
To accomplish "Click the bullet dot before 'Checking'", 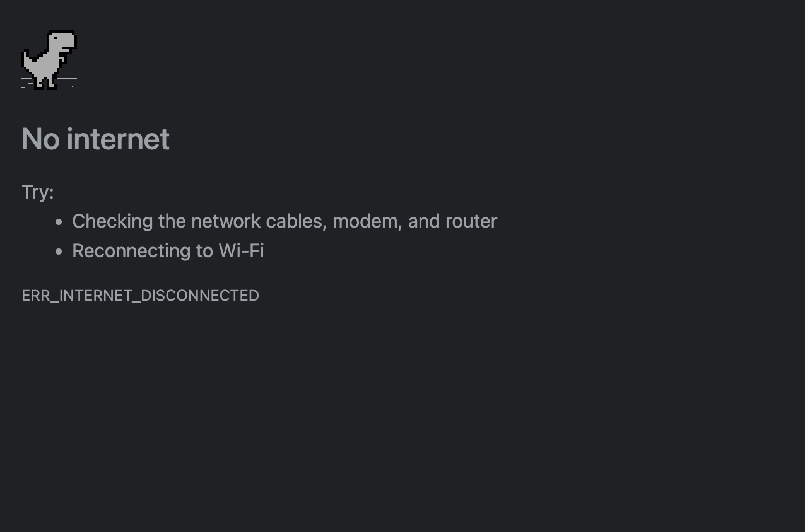I will [x=59, y=222].
